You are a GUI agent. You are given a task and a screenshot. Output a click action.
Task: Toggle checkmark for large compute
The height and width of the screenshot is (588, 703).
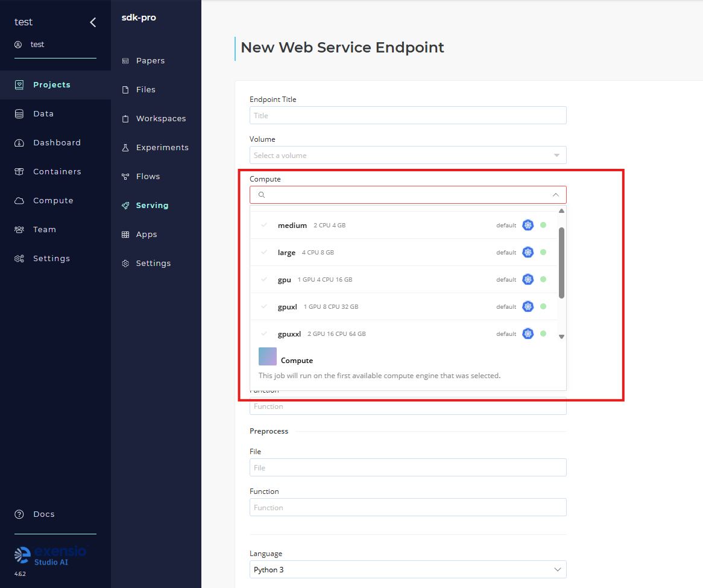264,252
